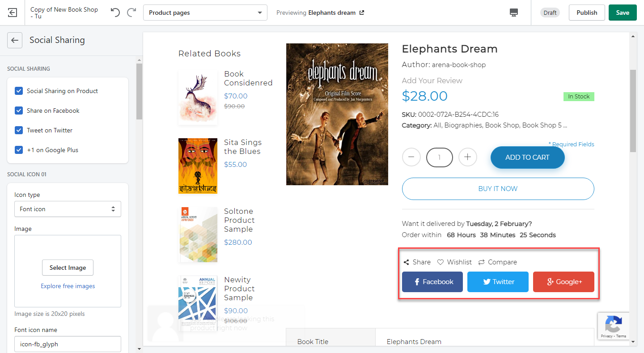Undo the last change
Screen dimensions: 644x353
click(x=115, y=13)
